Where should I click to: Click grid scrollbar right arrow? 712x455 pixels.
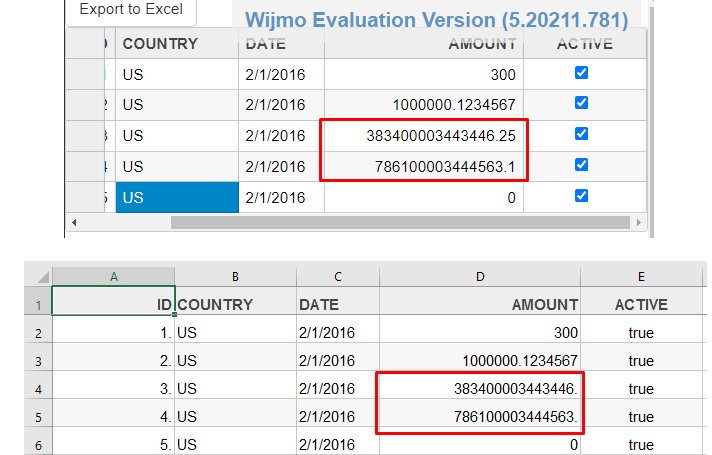pyautogui.click(x=639, y=223)
